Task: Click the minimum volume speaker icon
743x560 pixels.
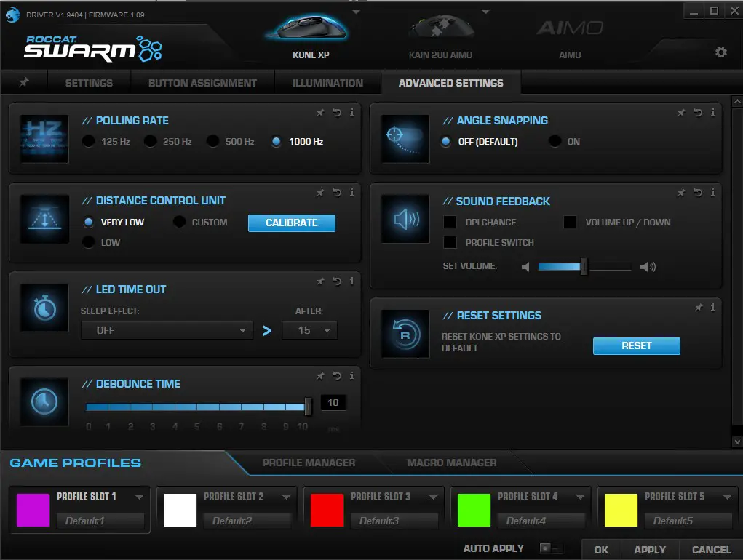Action: click(x=525, y=267)
